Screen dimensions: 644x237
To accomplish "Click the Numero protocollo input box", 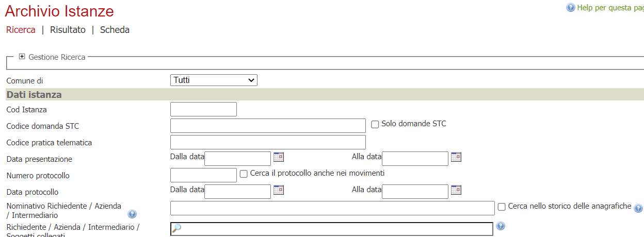I will coord(203,175).
